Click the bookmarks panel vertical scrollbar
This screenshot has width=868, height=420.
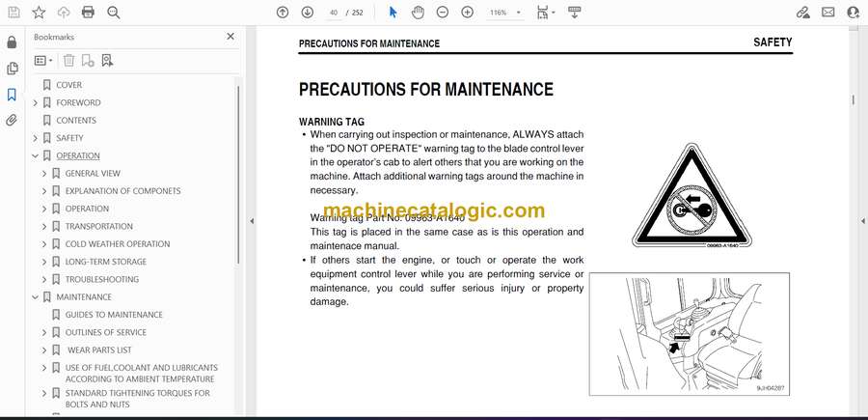point(238,175)
